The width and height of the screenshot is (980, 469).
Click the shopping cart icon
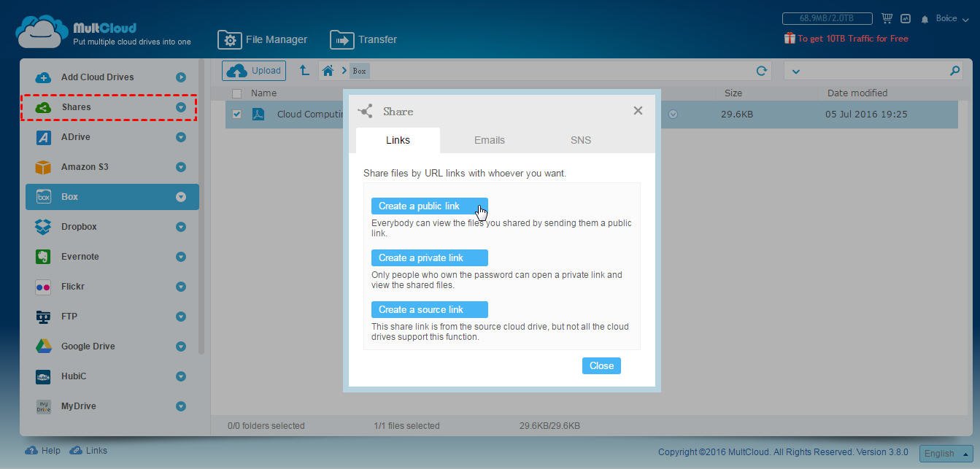pos(887,18)
